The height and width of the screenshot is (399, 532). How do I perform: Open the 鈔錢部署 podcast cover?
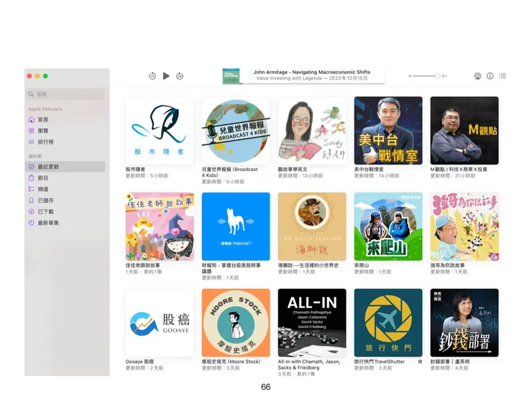click(464, 323)
